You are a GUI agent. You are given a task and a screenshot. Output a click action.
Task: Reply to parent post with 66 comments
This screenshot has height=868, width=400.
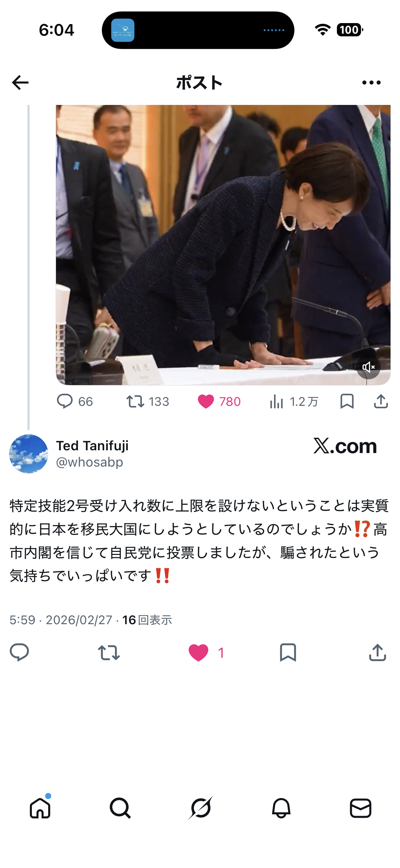(75, 401)
